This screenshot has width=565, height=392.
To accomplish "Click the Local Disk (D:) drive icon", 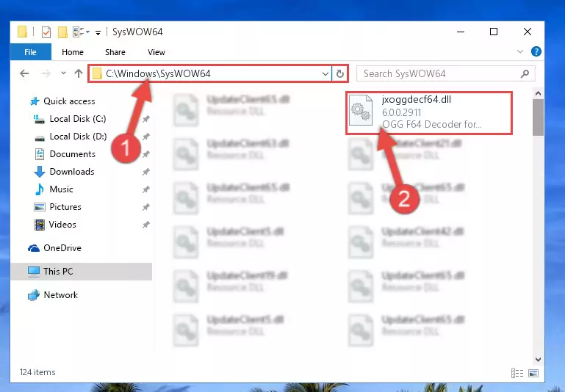I will coord(39,138).
